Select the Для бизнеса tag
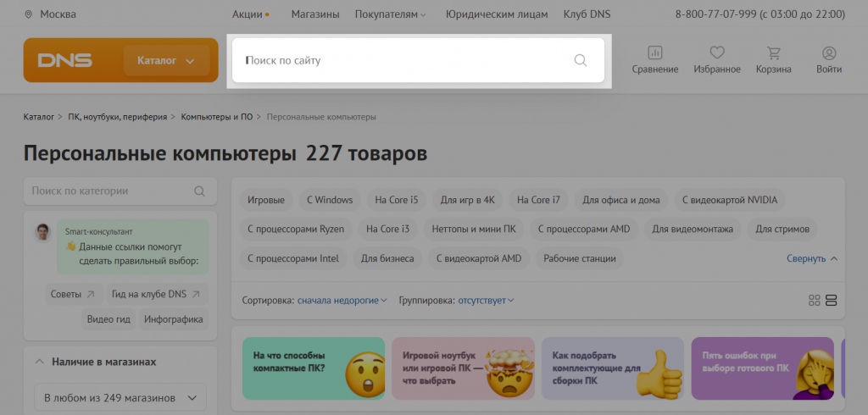Image resolution: width=868 pixels, height=415 pixels. [387, 258]
